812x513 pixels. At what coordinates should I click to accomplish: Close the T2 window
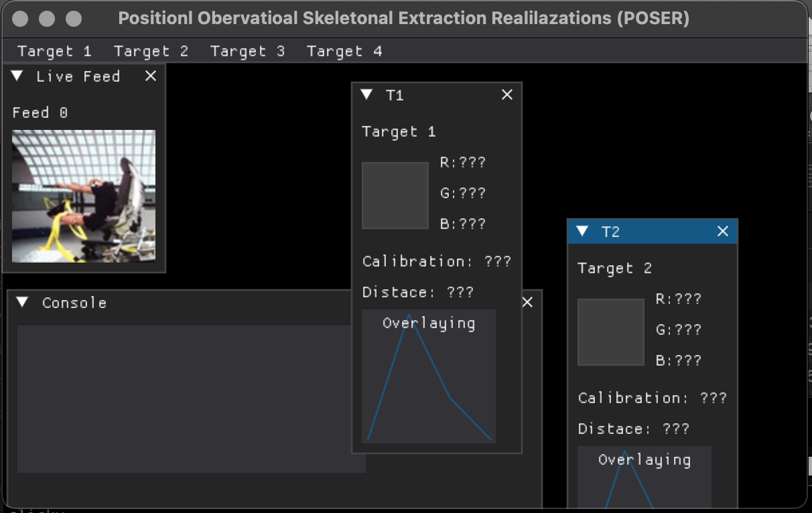click(x=723, y=232)
